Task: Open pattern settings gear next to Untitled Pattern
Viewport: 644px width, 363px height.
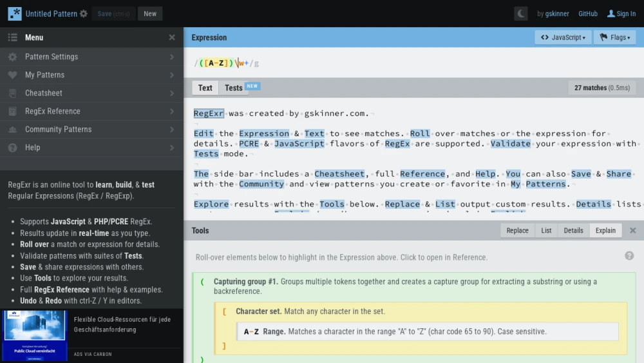Action: pos(84,14)
